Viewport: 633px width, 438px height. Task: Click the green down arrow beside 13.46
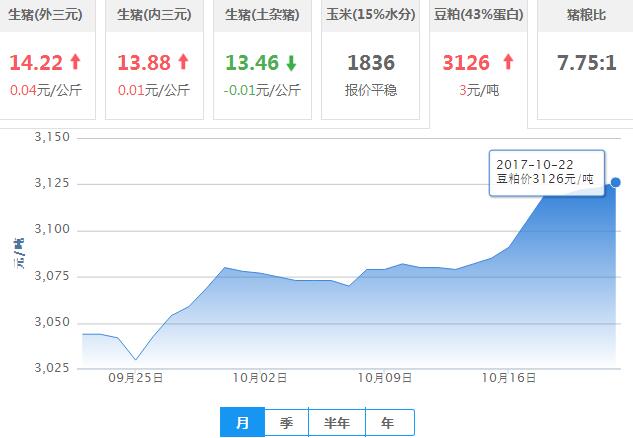click(291, 63)
